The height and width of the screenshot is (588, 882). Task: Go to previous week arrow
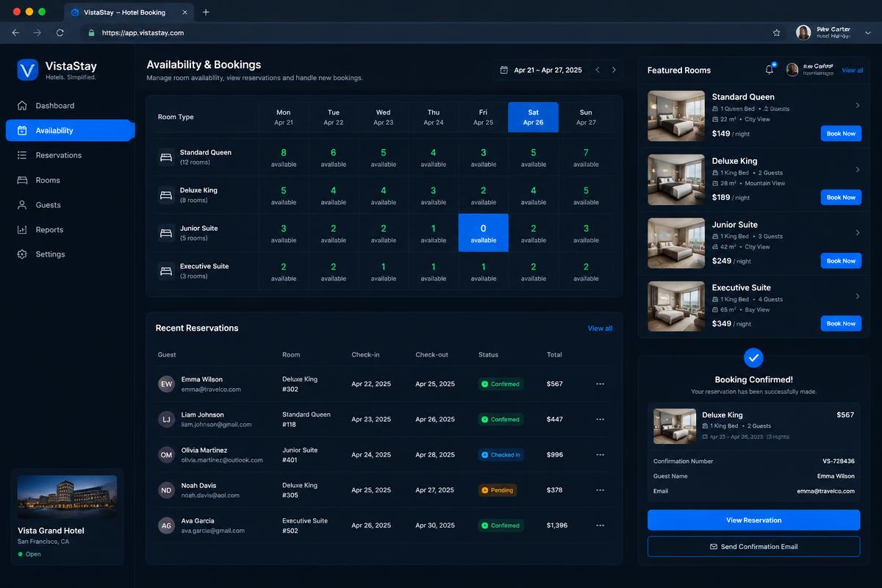[x=598, y=70]
